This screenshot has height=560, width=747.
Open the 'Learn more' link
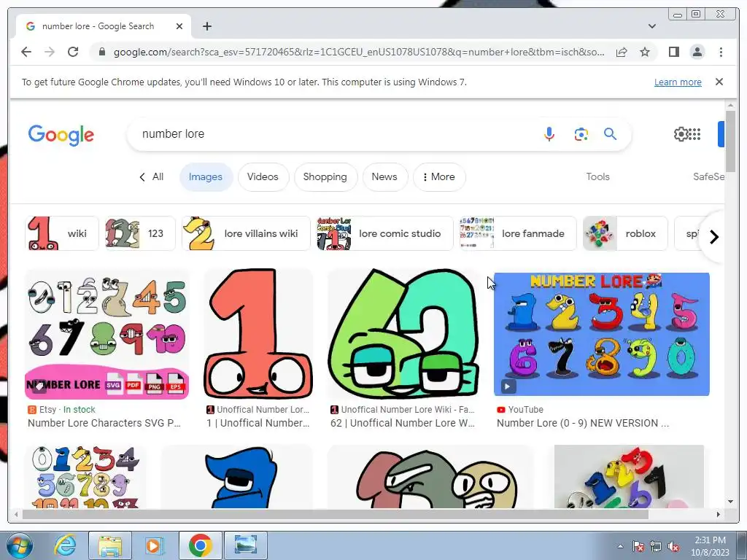pyautogui.click(x=678, y=82)
